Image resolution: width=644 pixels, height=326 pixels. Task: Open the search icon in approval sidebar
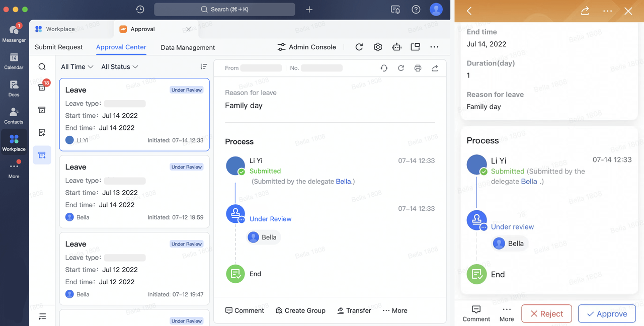pos(42,67)
